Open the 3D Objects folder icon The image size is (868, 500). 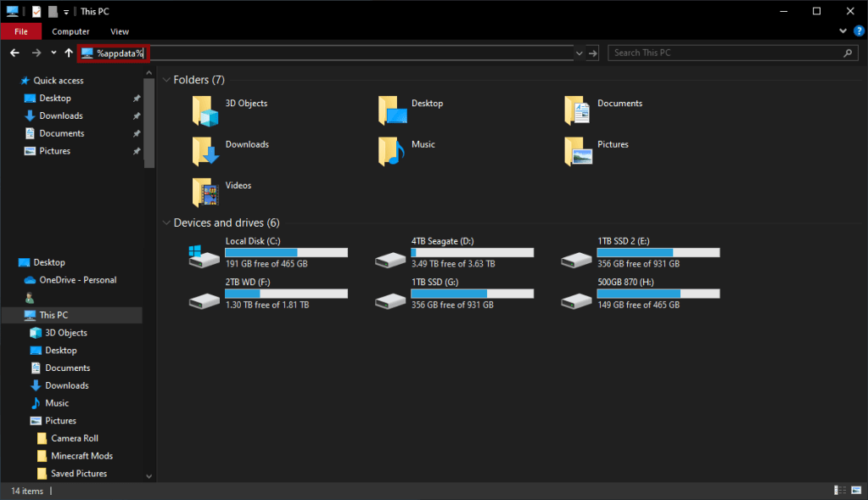(x=205, y=110)
